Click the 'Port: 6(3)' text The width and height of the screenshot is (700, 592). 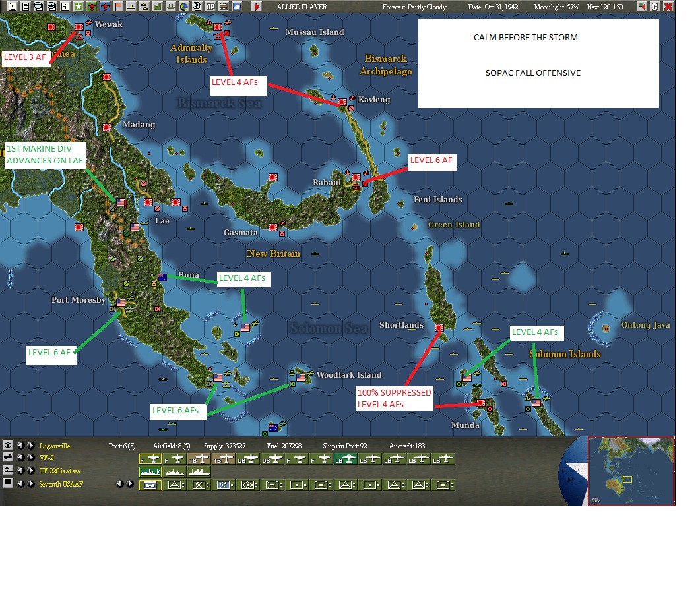122,446
